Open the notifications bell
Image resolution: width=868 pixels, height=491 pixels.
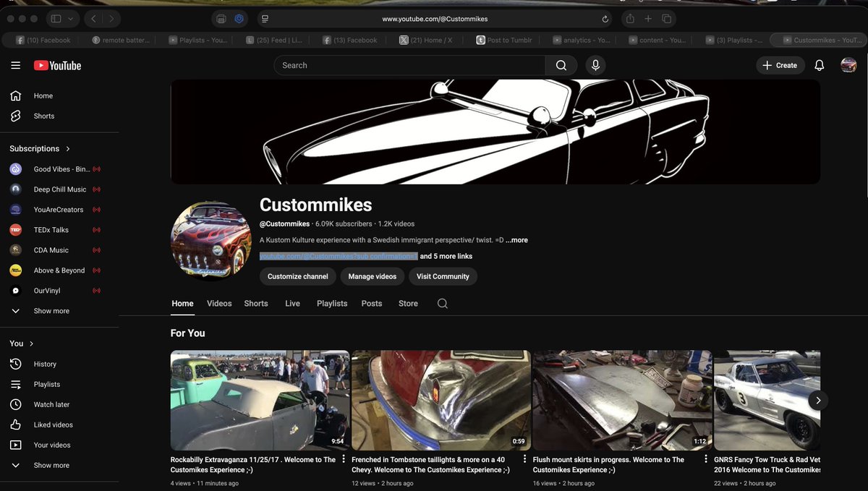pos(819,65)
